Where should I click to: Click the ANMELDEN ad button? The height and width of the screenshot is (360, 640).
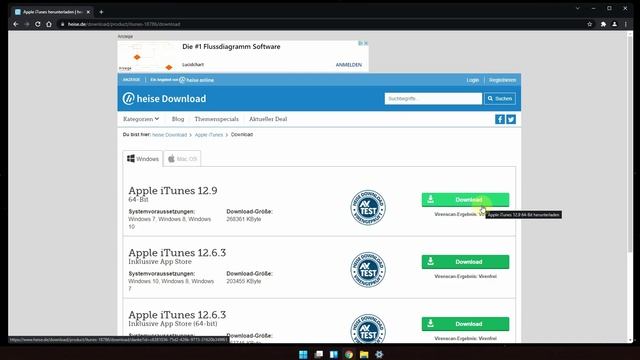pos(349,65)
